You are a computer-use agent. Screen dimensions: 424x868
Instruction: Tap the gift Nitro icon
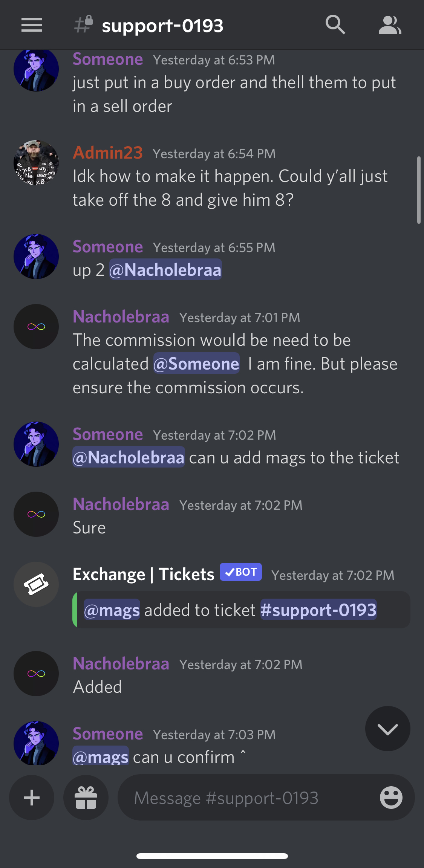(86, 798)
